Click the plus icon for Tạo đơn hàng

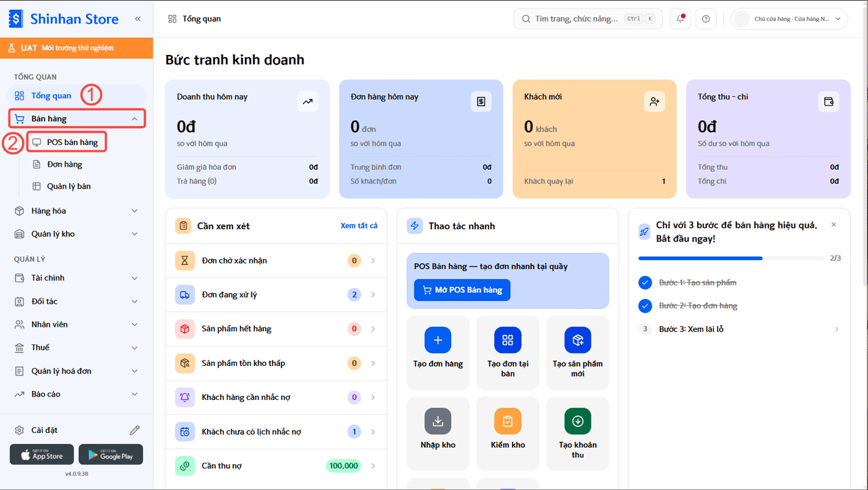tap(438, 340)
